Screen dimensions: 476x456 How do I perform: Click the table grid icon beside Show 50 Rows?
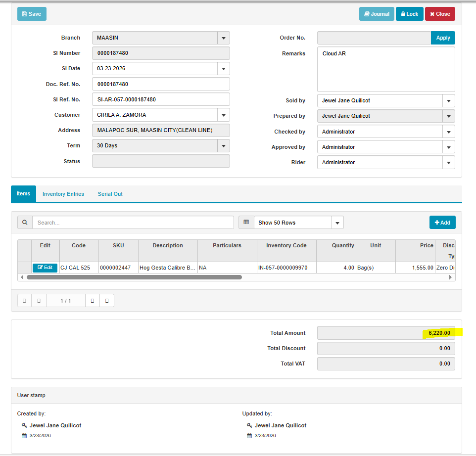pos(246,223)
